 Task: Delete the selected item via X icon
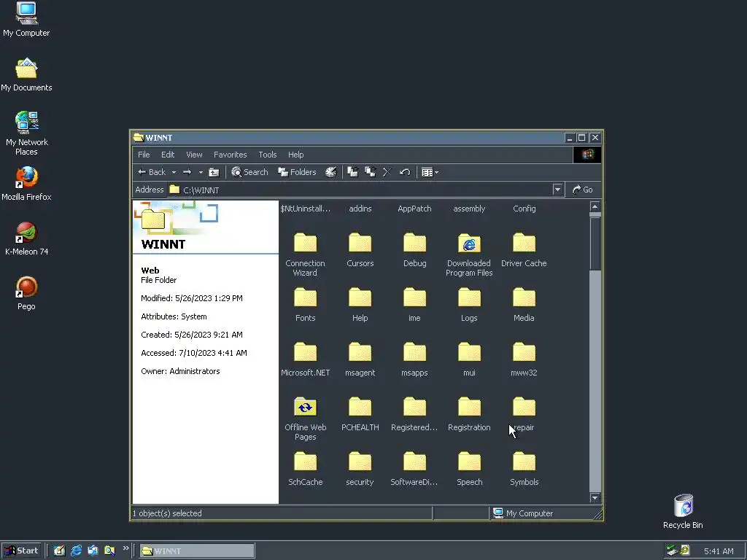click(387, 172)
